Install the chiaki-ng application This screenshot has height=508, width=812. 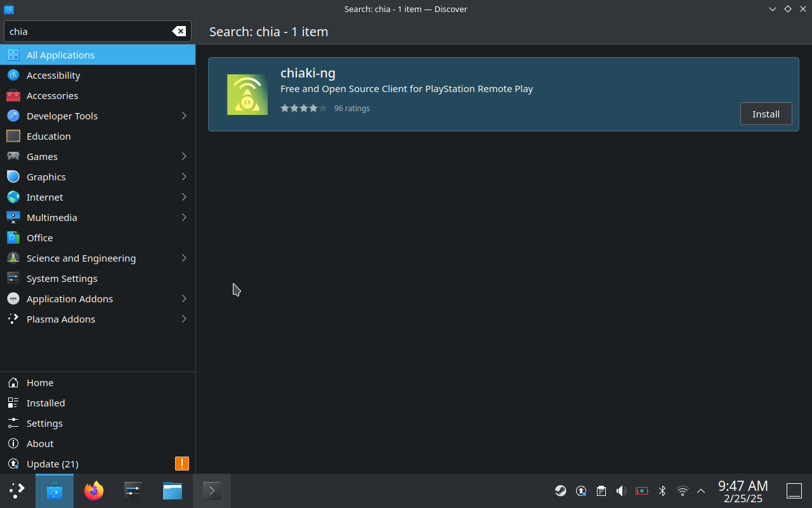coord(766,114)
